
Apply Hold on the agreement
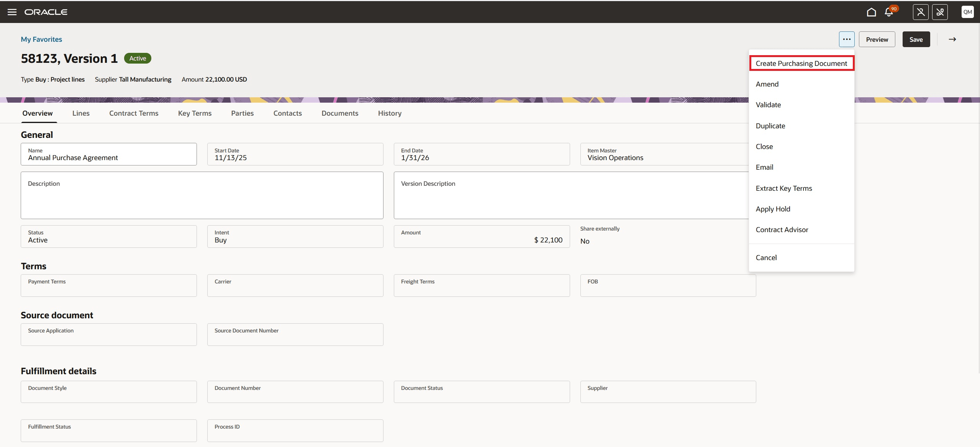[x=773, y=209]
